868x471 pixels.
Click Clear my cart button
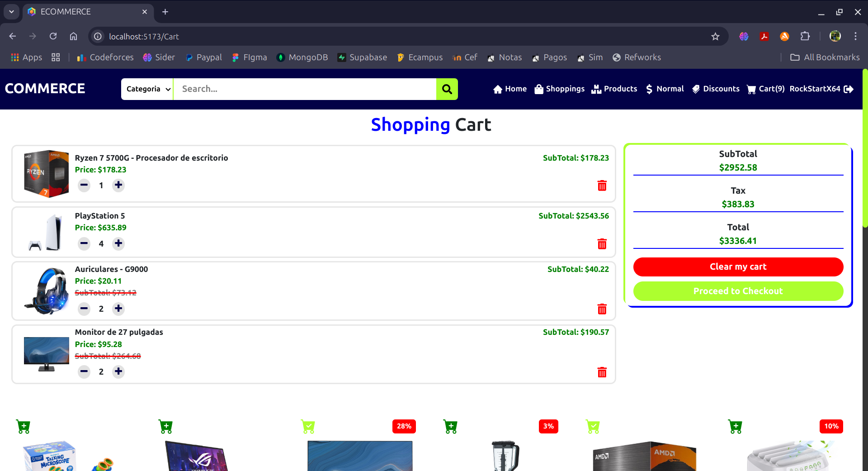click(x=738, y=267)
